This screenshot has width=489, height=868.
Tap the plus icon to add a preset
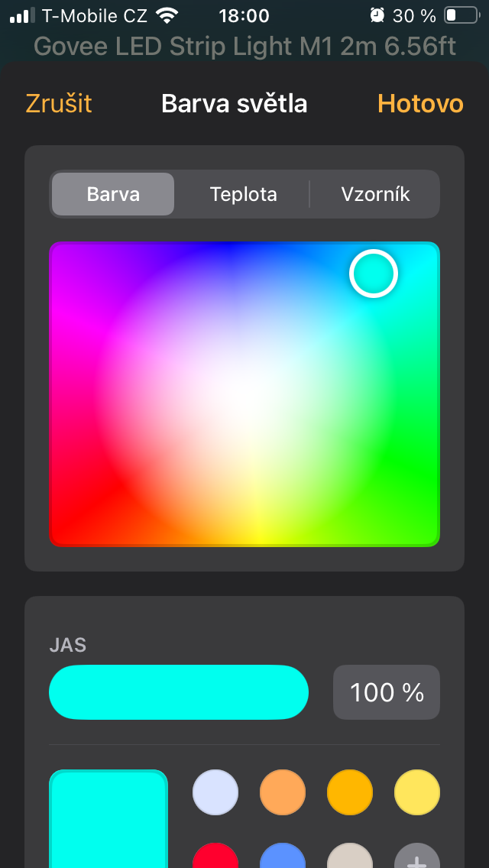tap(417, 857)
